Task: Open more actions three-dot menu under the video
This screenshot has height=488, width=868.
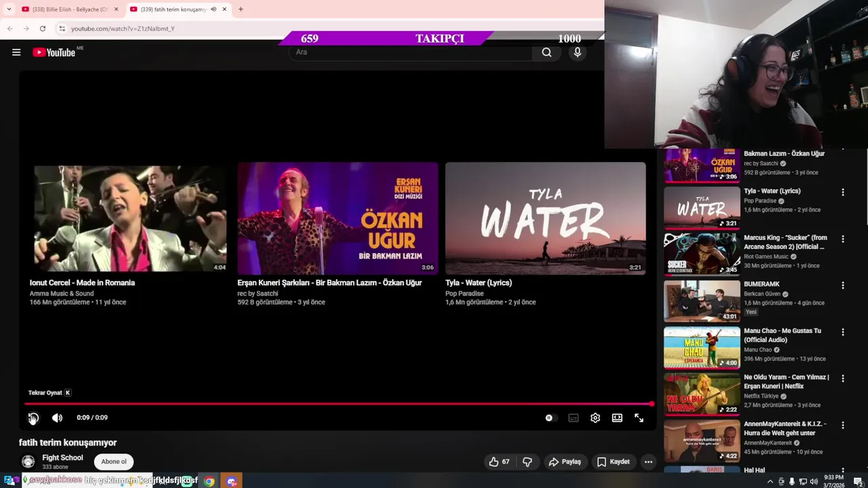Action: click(648, 462)
